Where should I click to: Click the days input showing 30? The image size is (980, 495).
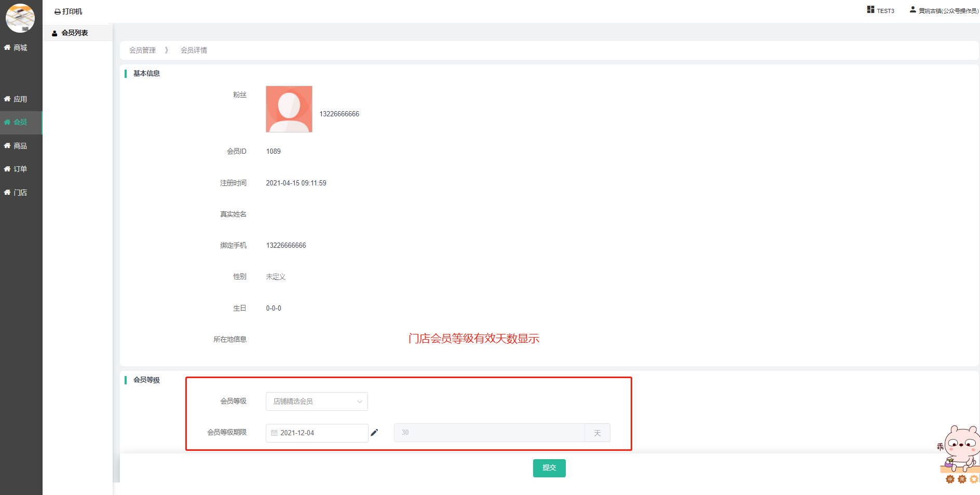point(489,433)
